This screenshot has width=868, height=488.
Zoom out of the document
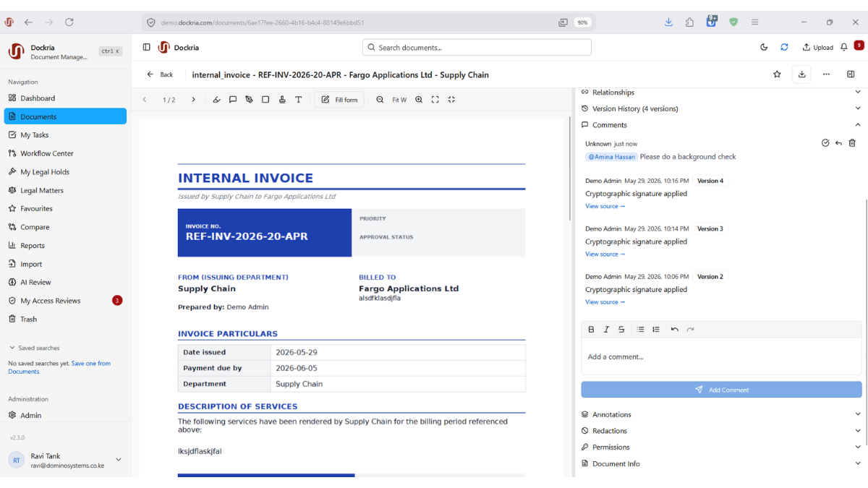tap(380, 100)
